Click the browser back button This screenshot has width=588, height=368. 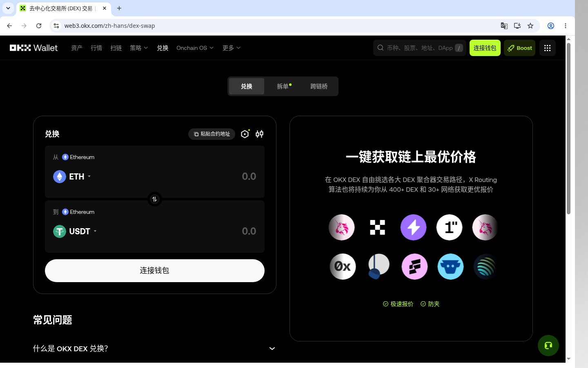(9, 26)
